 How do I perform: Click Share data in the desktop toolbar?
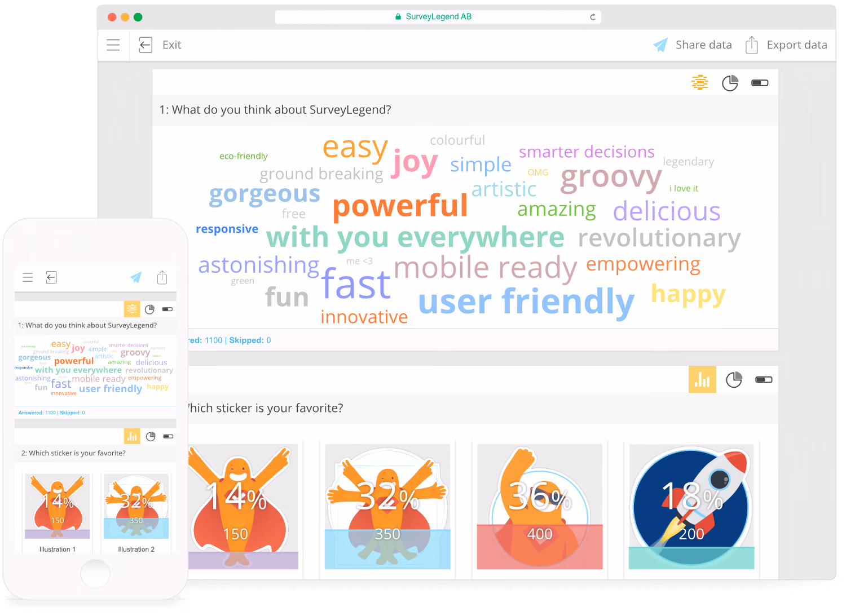(x=693, y=45)
